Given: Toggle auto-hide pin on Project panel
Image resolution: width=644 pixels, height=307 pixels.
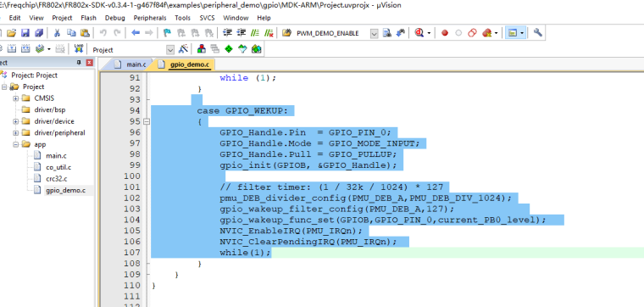Looking at the screenshot, I should 79,63.
